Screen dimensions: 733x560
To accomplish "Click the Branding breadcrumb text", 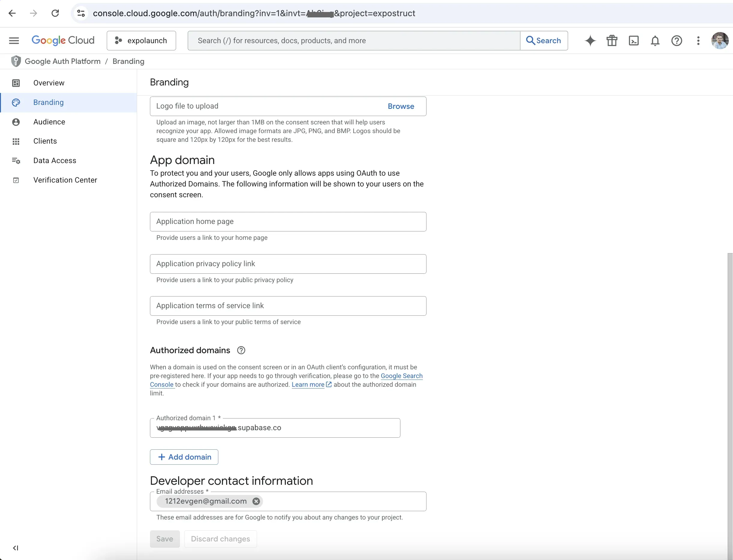I will tap(128, 61).
